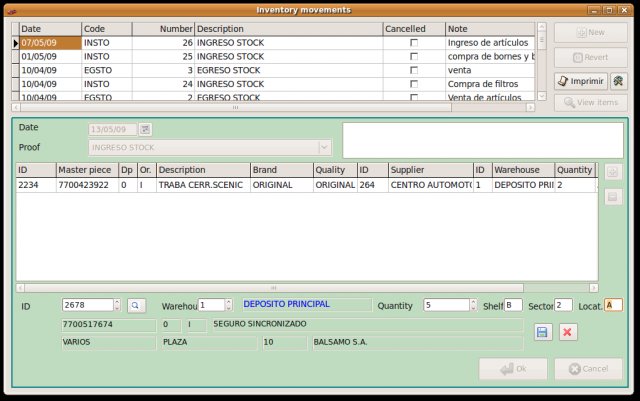Click the Quantity spinner arrows

click(473, 305)
